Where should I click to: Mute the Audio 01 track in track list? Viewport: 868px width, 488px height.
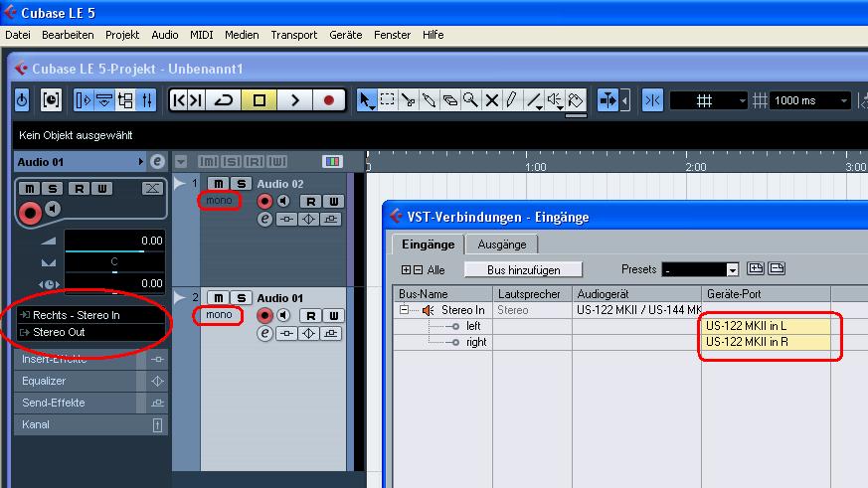tap(218, 298)
